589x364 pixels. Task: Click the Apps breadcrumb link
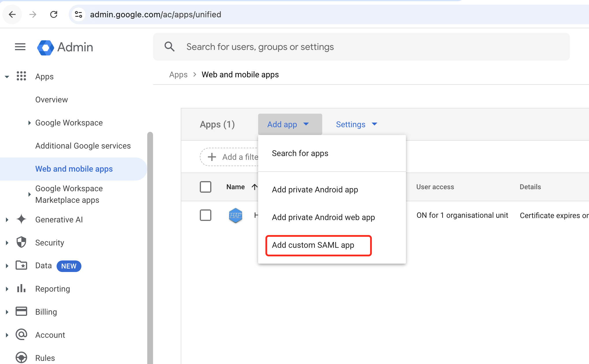pos(178,75)
